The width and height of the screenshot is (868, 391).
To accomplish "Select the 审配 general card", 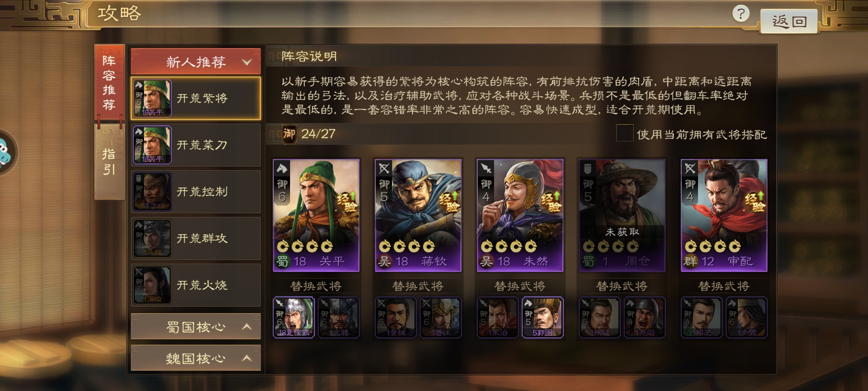I will tap(724, 215).
